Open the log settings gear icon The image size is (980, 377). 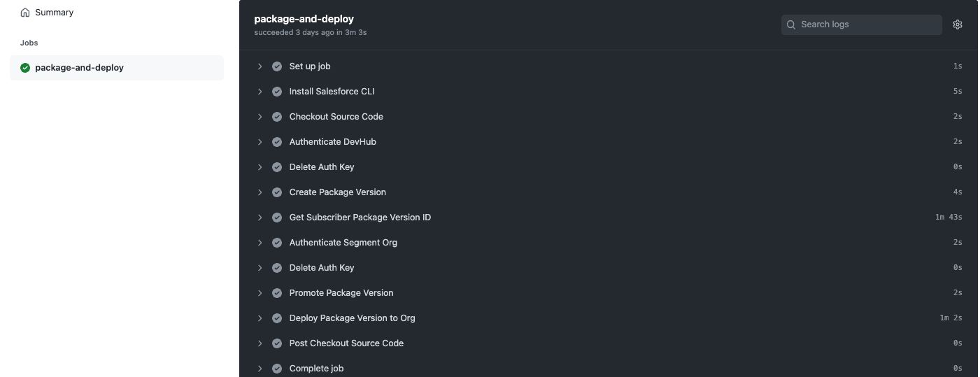pyautogui.click(x=958, y=24)
